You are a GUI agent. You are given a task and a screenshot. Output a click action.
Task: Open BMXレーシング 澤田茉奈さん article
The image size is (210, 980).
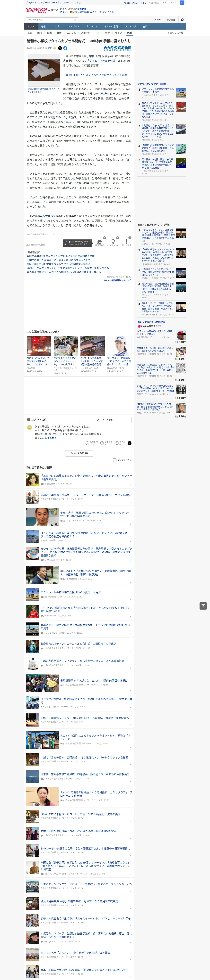pyautogui.click(x=85, y=848)
